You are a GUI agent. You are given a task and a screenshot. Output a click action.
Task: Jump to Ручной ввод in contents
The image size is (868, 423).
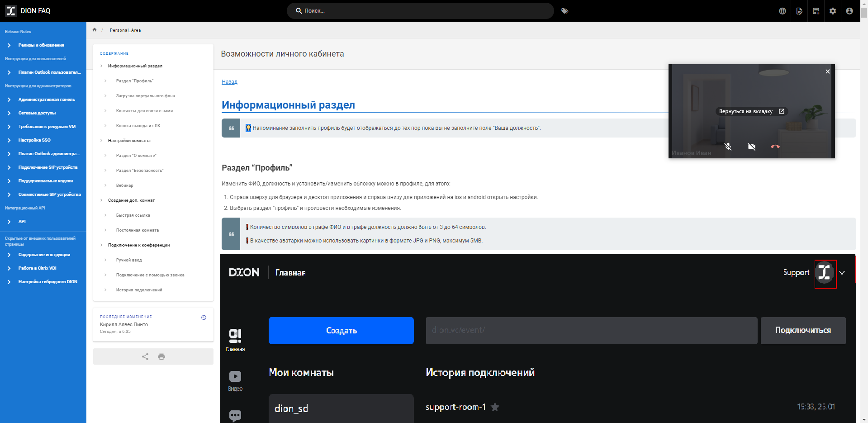point(129,260)
